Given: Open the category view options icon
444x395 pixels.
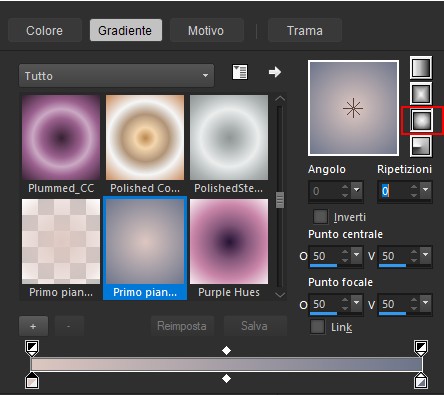Looking at the screenshot, I should (x=240, y=72).
